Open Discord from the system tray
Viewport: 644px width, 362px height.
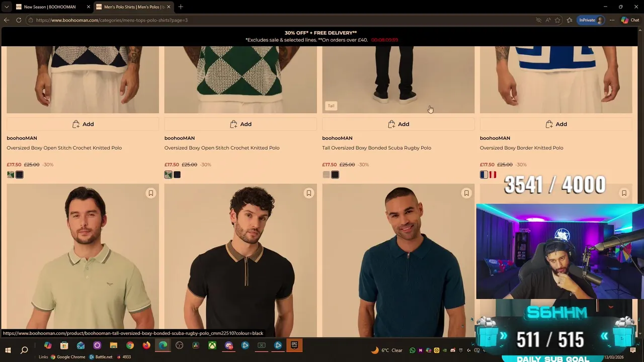pyautogui.click(x=453, y=350)
